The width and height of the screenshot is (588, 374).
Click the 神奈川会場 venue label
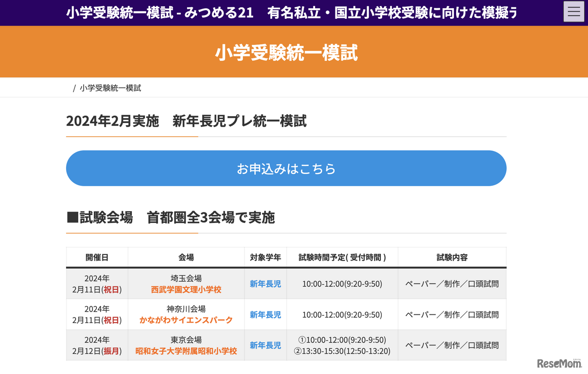(x=186, y=309)
